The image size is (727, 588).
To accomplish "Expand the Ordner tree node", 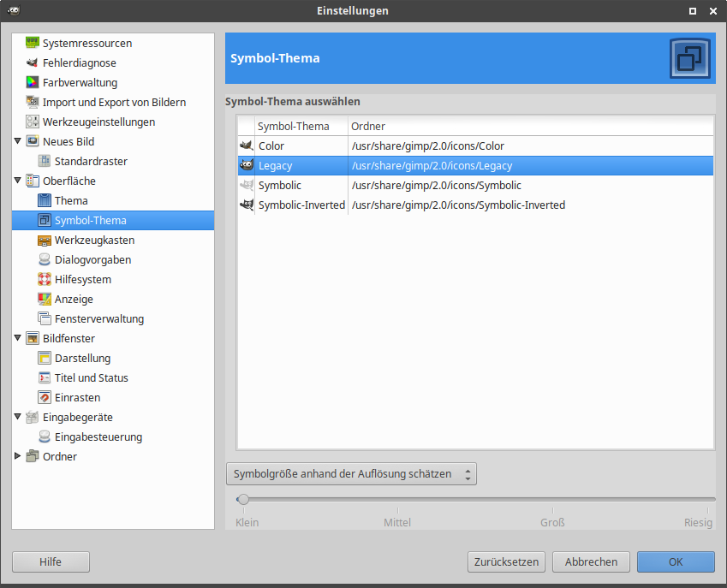I will 18,456.
